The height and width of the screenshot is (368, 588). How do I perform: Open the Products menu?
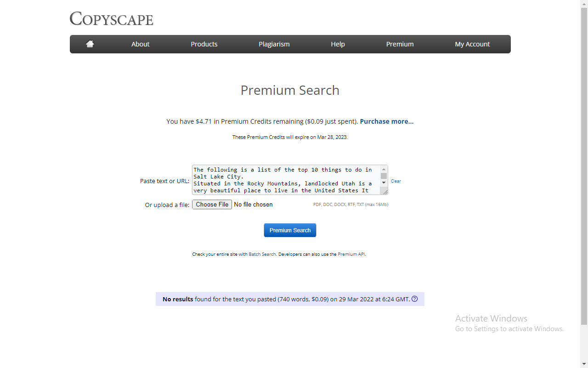[x=204, y=44]
